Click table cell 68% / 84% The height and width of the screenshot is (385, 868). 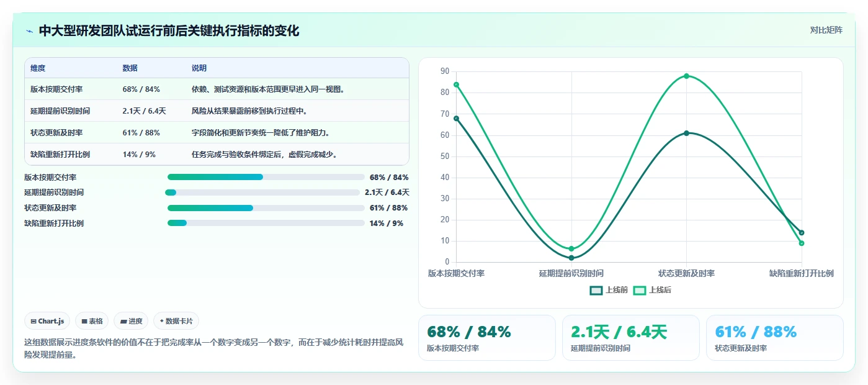(141, 89)
